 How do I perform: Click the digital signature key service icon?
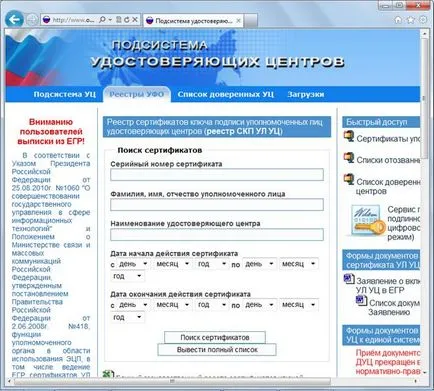click(x=368, y=220)
